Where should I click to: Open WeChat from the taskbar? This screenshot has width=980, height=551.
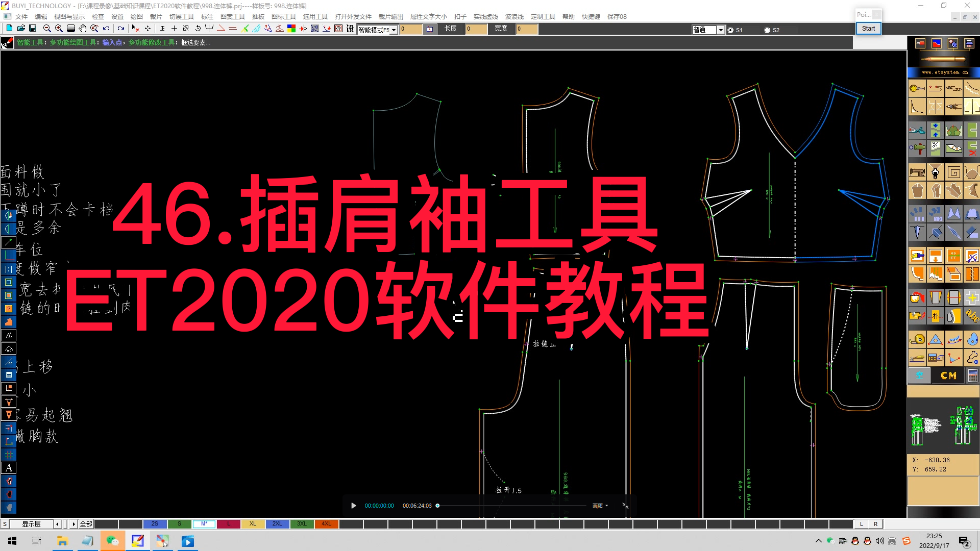(112, 541)
